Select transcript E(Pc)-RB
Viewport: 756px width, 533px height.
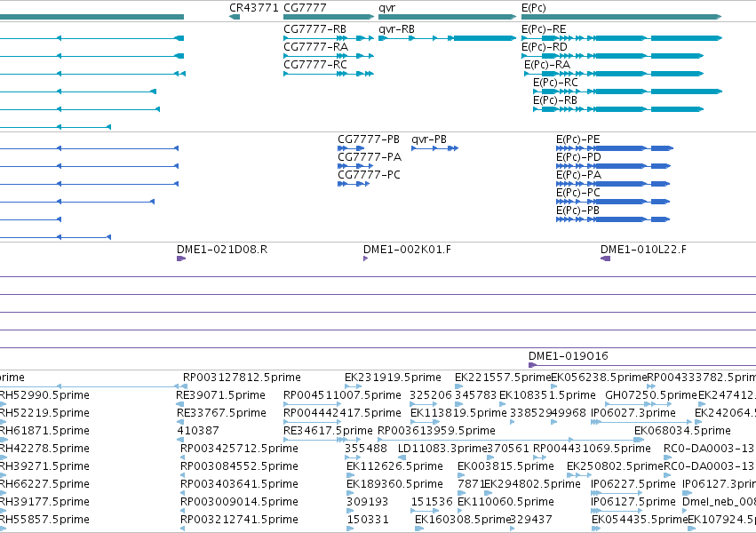(x=555, y=100)
